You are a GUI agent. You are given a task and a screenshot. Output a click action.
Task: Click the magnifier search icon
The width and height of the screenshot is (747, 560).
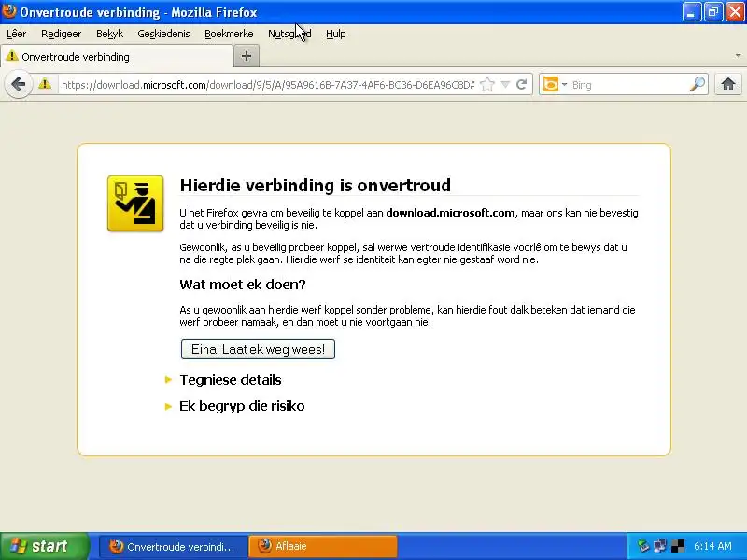(697, 85)
